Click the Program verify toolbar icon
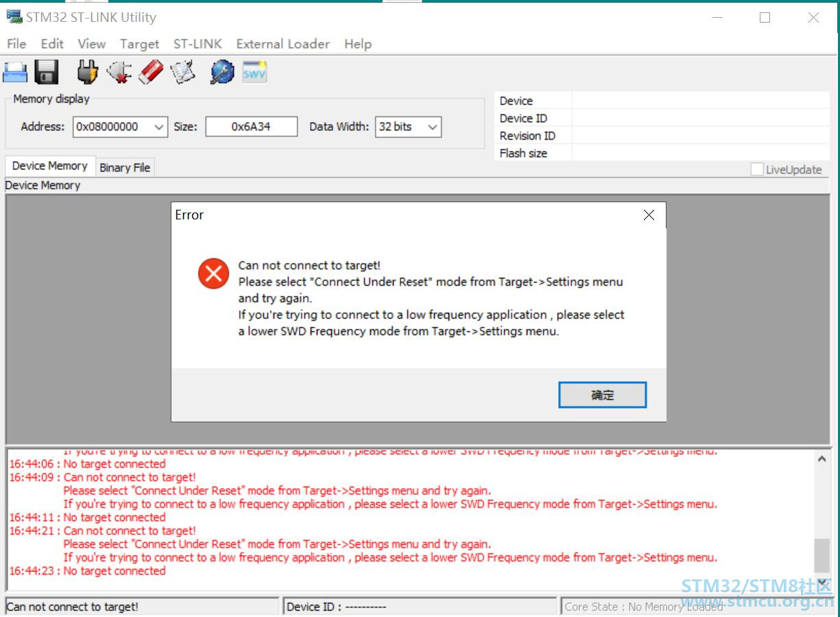Image resolution: width=840 pixels, height=617 pixels. (183, 71)
